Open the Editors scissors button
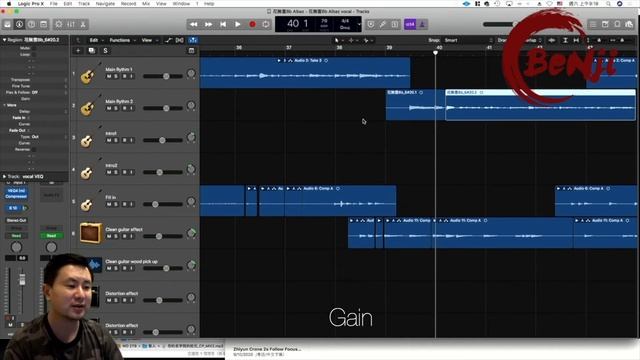Viewport: 640px width, 360px height. click(83, 24)
